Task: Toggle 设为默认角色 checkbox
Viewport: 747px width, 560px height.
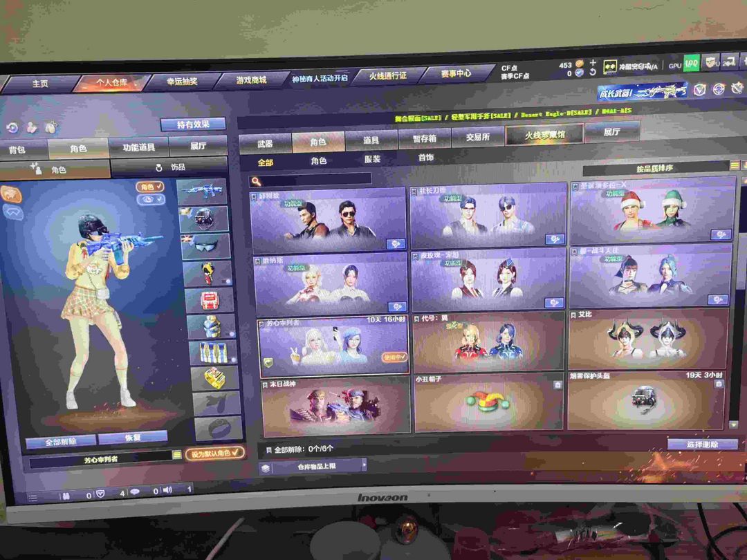Action: (215, 454)
